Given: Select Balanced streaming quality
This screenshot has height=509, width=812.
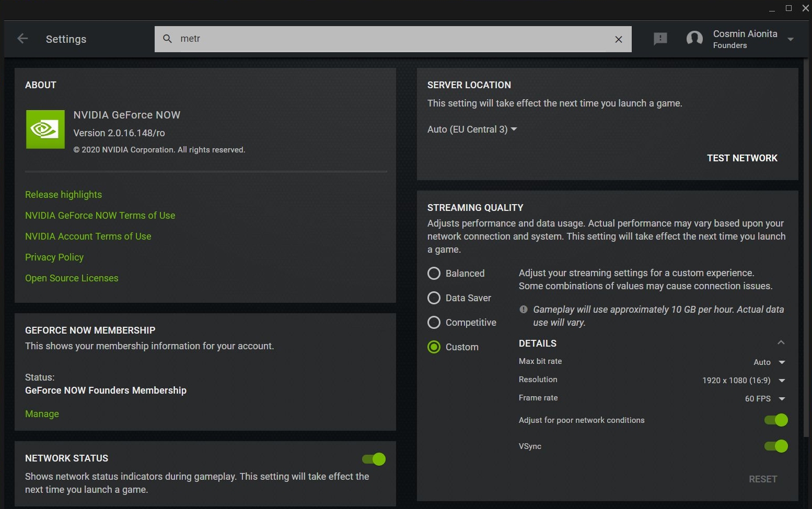Looking at the screenshot, I should tap(456, 273).
